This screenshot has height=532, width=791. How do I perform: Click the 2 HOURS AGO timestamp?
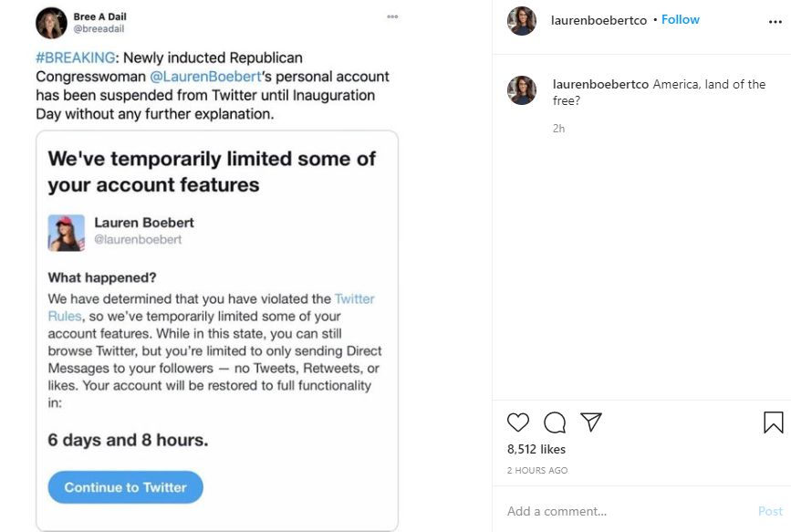[537, 471]
